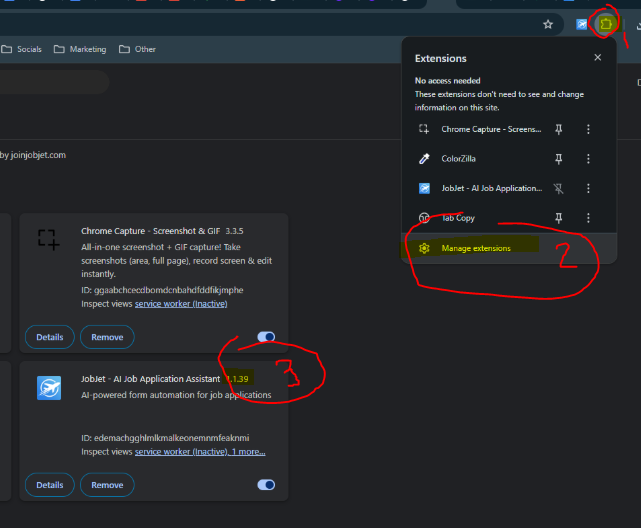Open more options for ColorZilla
The image size is (641, 528).
pos(588,159)
